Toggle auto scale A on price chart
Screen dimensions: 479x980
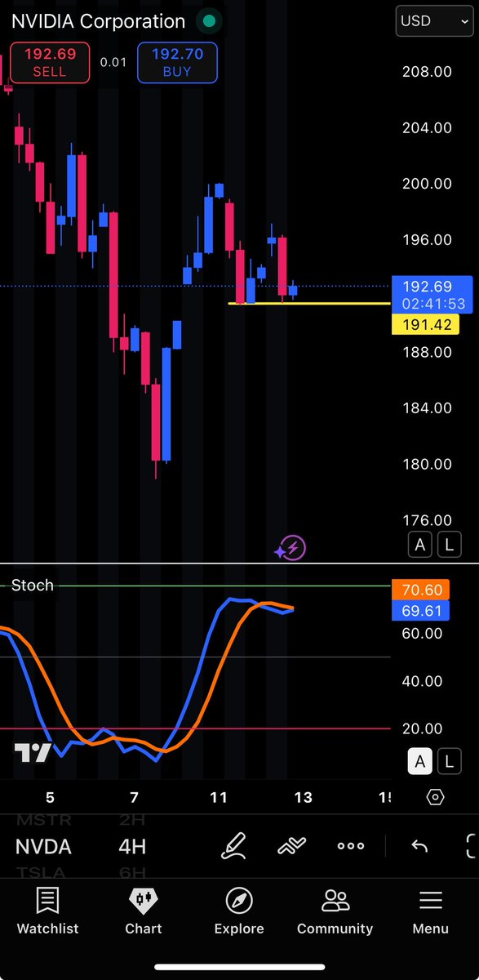419,546
